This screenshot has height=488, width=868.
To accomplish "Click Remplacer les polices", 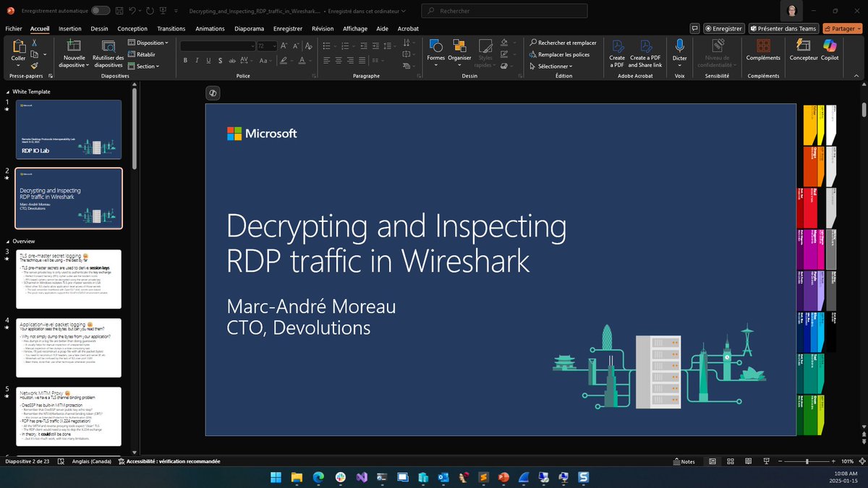I will pyautogui.click(x=559, y=54).
